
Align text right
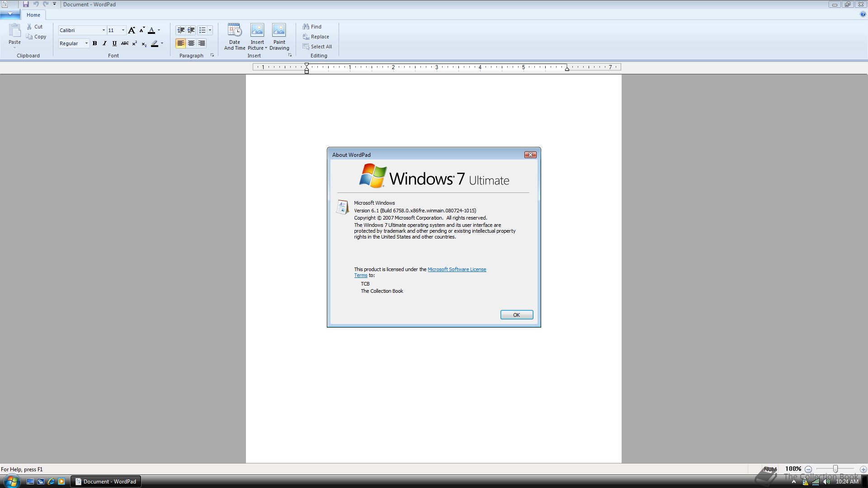tap(202, 43)
